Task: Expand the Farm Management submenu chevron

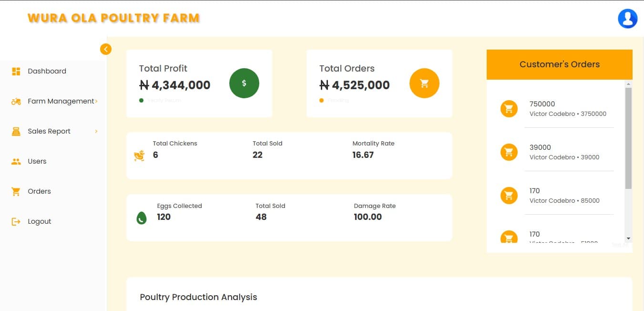Action: click(96, 101)
